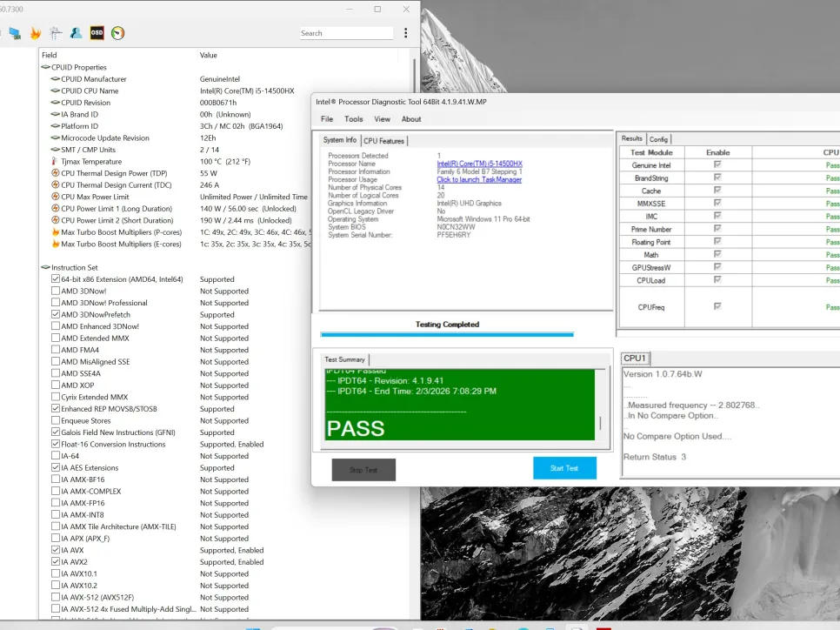Viewport: 840px width, 630px height.
Task: Open the three-dot options menu
Action: pos(405,33)
